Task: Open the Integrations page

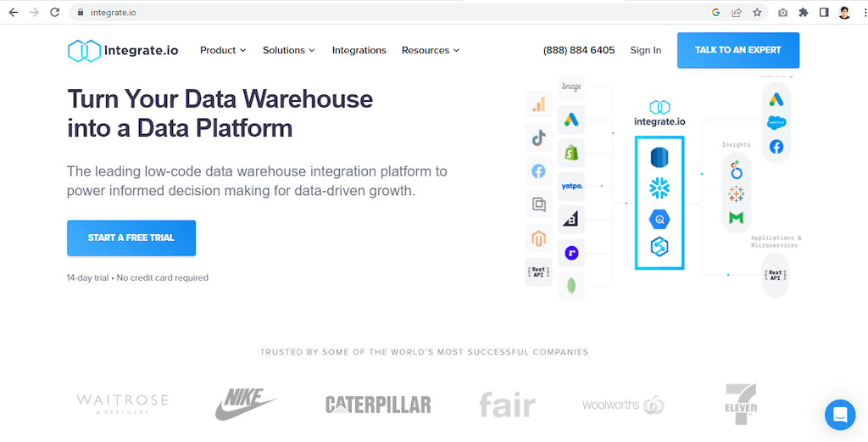Action: 359,50
